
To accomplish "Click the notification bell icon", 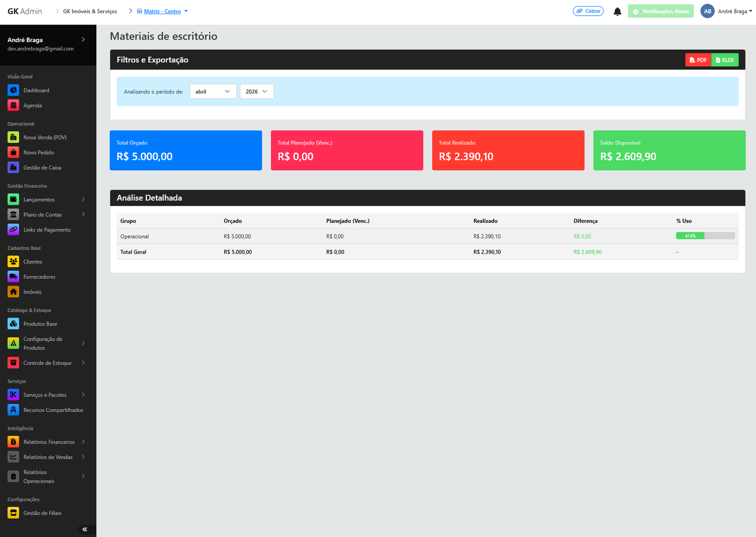I will click(617, 11).
